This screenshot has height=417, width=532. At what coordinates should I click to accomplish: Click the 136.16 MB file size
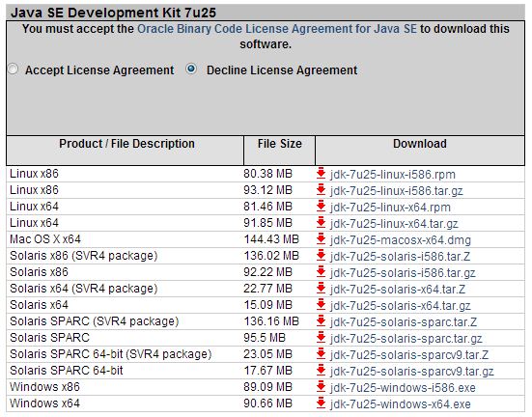[271, 321]
